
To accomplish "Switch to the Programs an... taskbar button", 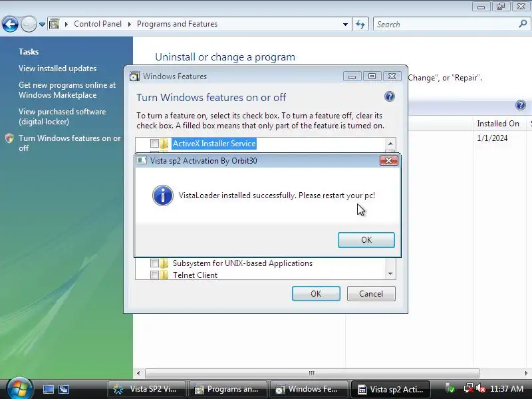I will coord(227,389).
